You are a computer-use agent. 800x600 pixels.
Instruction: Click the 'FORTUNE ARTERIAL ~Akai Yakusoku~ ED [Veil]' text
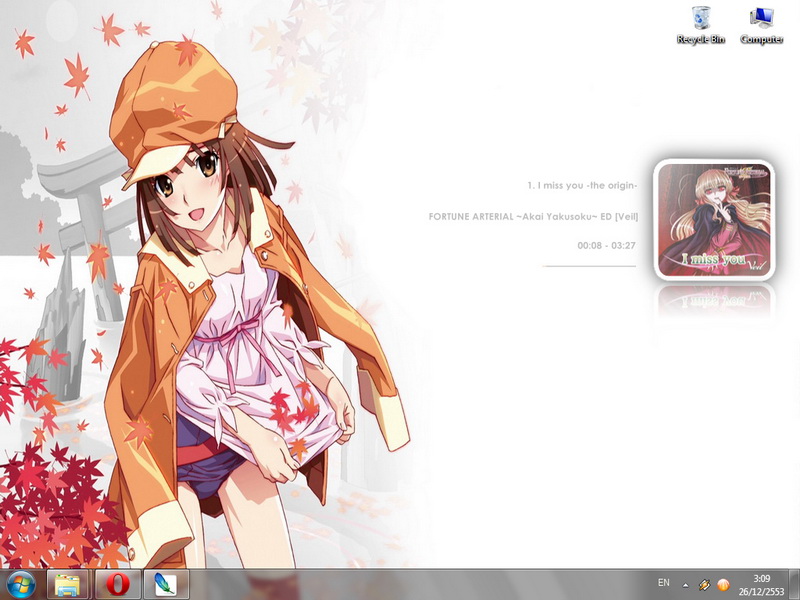(x=533, y=216)
